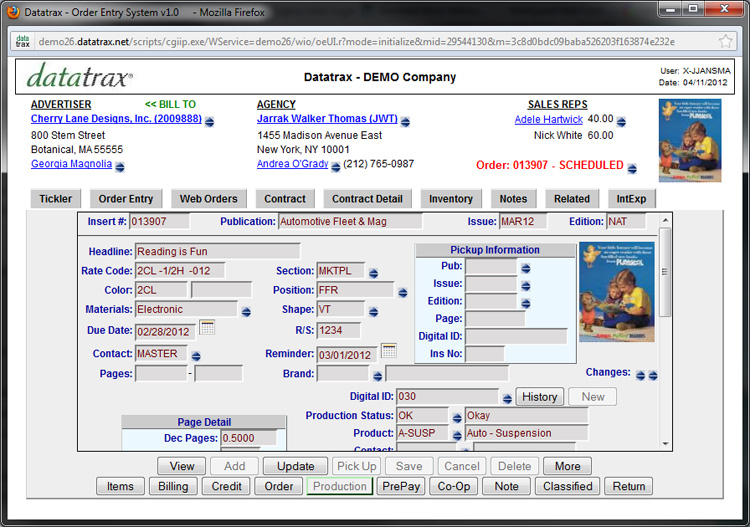Viewport: 750px width, 527px height.
Task: Open the Georgia Magnolia contact link
Action: pos(71,164)
